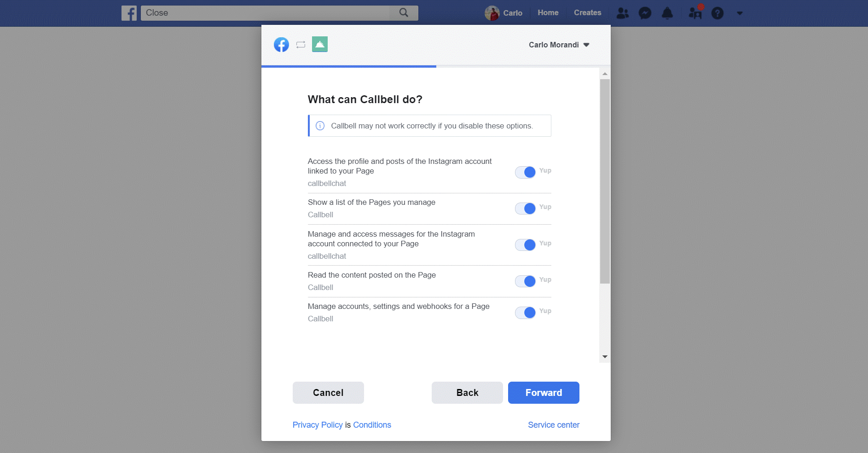The width and height of the screenshot is (868, 453).
Task: Click the Help question mark icon
Action: coord(717,13)
